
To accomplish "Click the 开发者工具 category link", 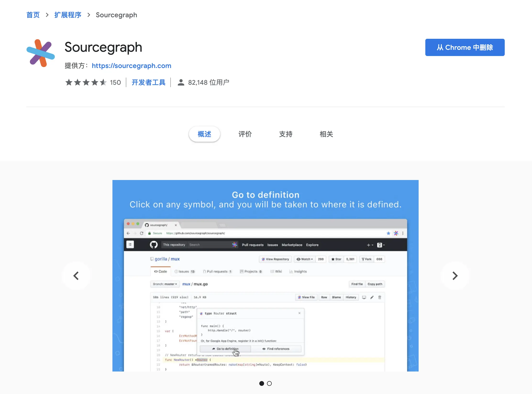I will (148, 82).
